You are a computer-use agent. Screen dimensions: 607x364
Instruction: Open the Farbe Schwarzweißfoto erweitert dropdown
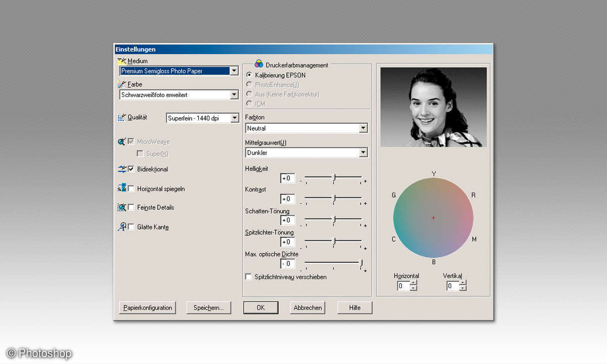click(234, 95)
